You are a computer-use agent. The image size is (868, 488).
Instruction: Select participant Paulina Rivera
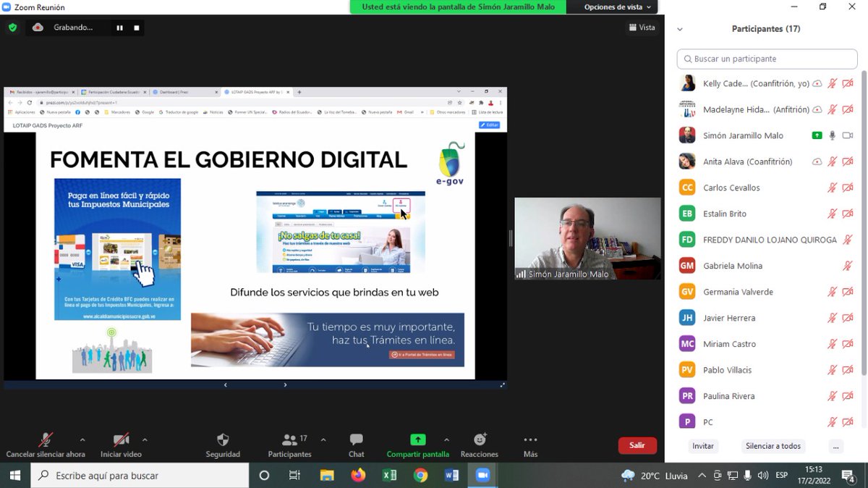point(766,396)
